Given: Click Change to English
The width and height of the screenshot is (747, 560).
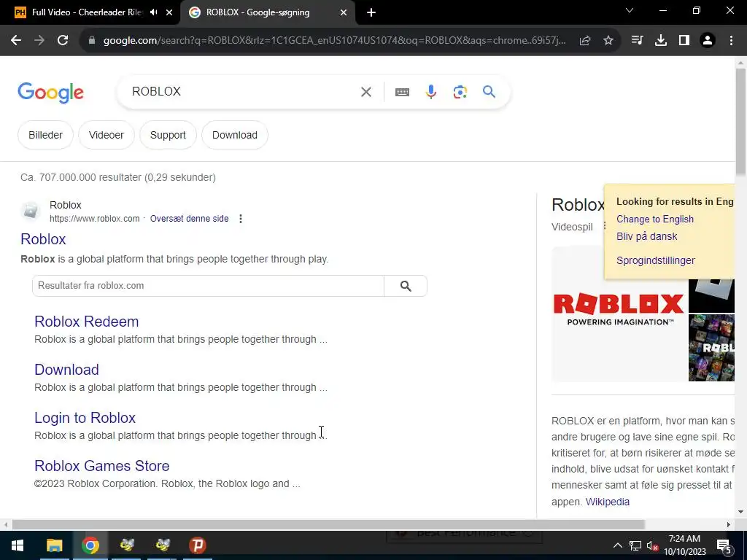Looking at the screenshot, I should click(x=655, y=219).
